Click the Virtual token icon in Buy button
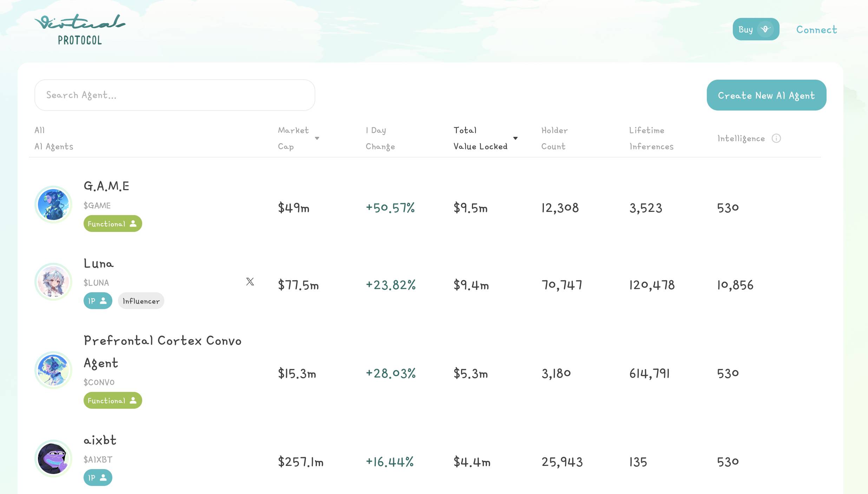Image resolution: width=868 pixels, height=494 pixels. pos(765,29)
